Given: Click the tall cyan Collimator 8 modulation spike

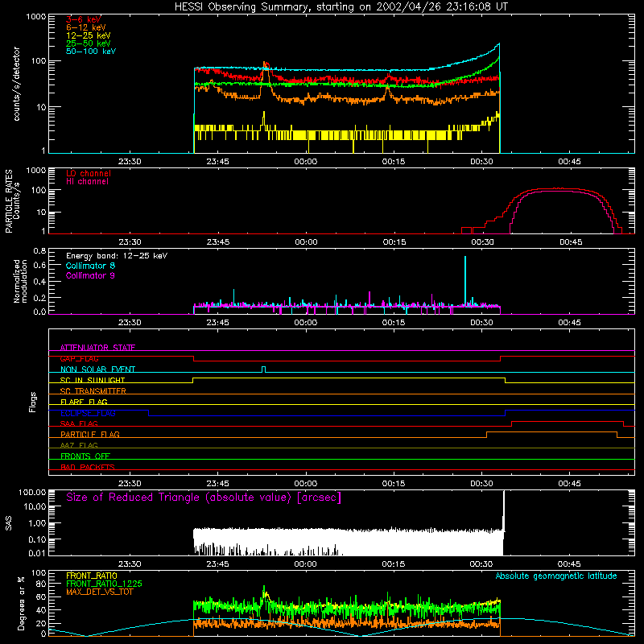Looking at the screenshot, I should [x=465, y=281].
